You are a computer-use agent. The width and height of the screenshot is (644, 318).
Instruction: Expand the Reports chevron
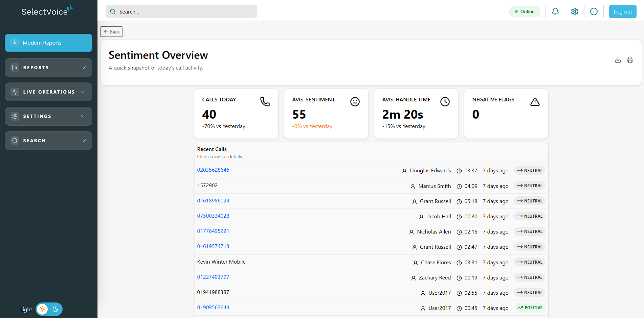point(83,68)
